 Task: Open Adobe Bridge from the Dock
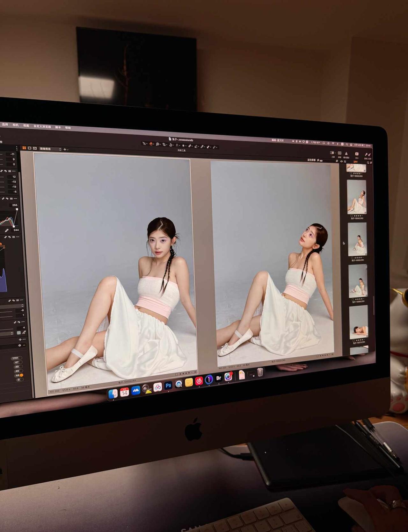click(x=219, y=378)
